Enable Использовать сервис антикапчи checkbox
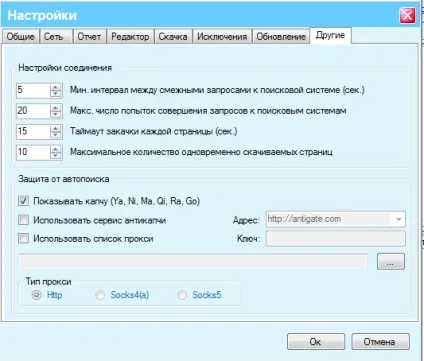 click(x=23, y=220)
